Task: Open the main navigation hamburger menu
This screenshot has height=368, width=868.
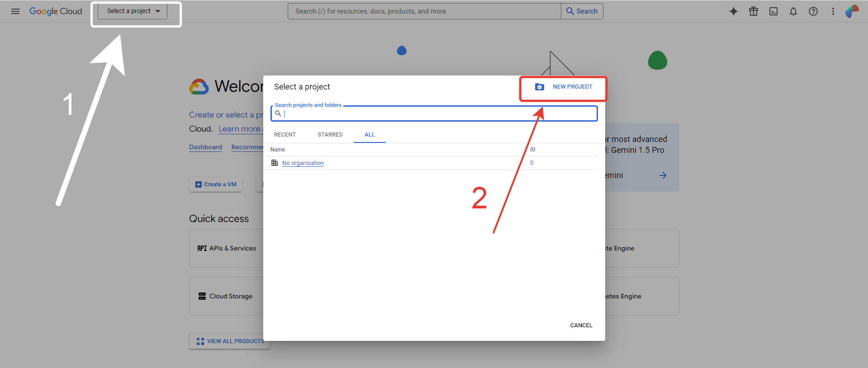Action: pyautogui.click(x=15, y=11)
